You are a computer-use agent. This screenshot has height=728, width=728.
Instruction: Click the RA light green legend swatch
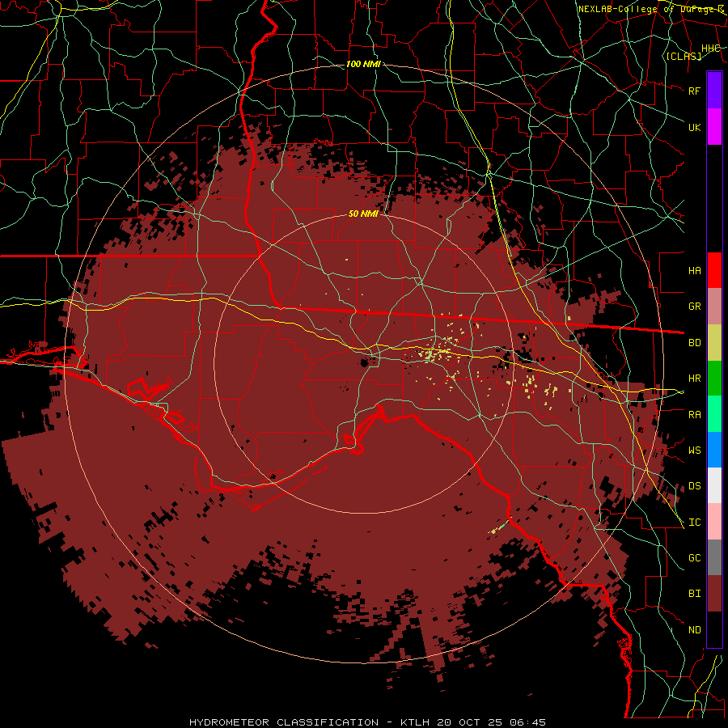tap(714, 414)
